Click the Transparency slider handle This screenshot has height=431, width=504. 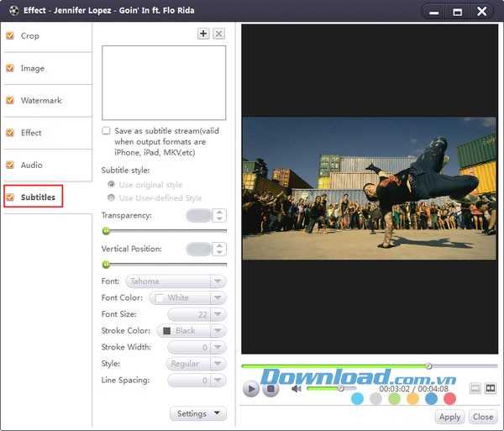106,231
